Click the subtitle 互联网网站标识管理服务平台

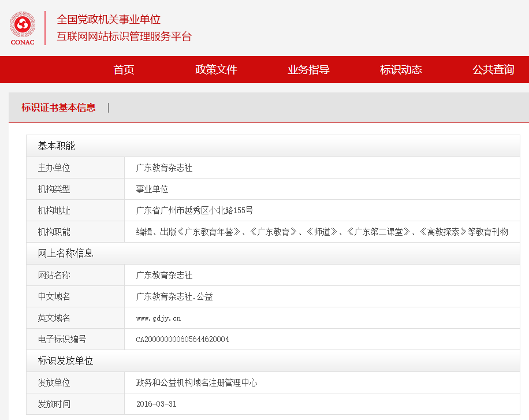124,36
